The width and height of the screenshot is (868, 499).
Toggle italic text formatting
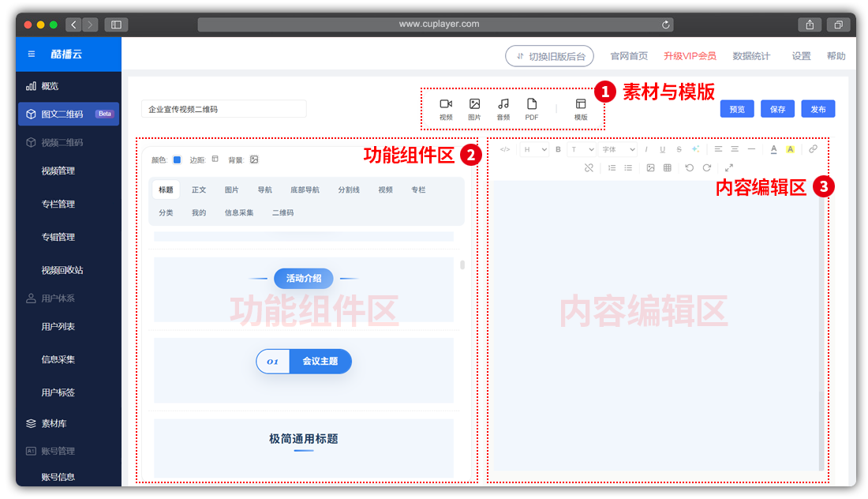point(646,149)
